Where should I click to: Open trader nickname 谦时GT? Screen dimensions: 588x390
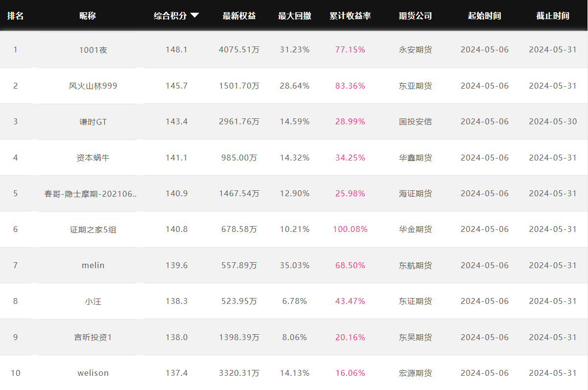[x=93, y=122]
